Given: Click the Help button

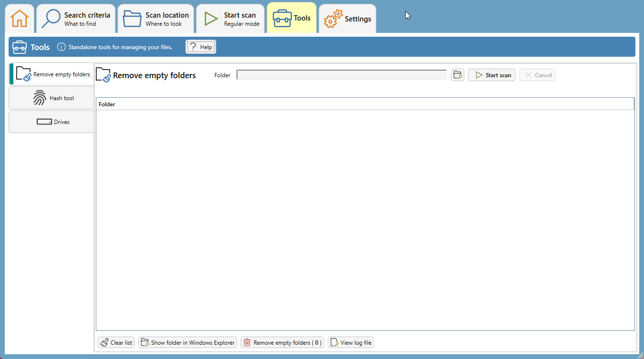Looking at the screenshot, I should [201, 47].
